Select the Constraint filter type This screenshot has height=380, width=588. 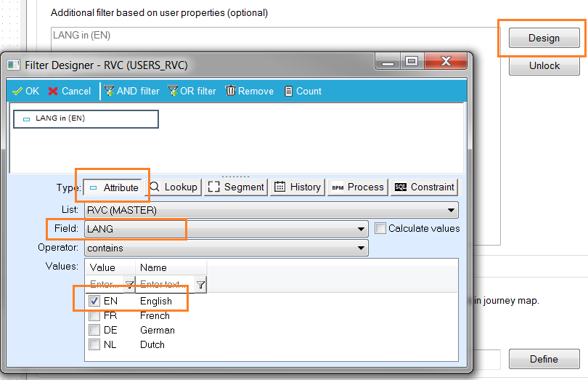pos(425,187)
